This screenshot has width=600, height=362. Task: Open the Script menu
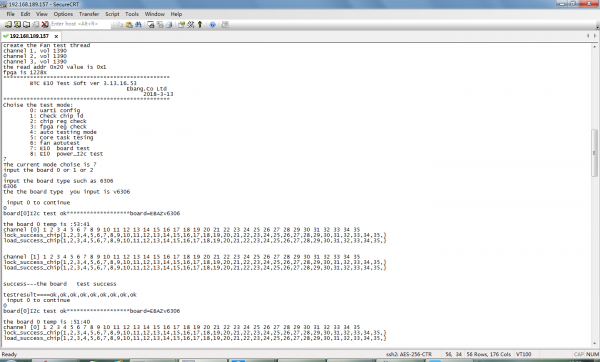click(x=112, y=14)
